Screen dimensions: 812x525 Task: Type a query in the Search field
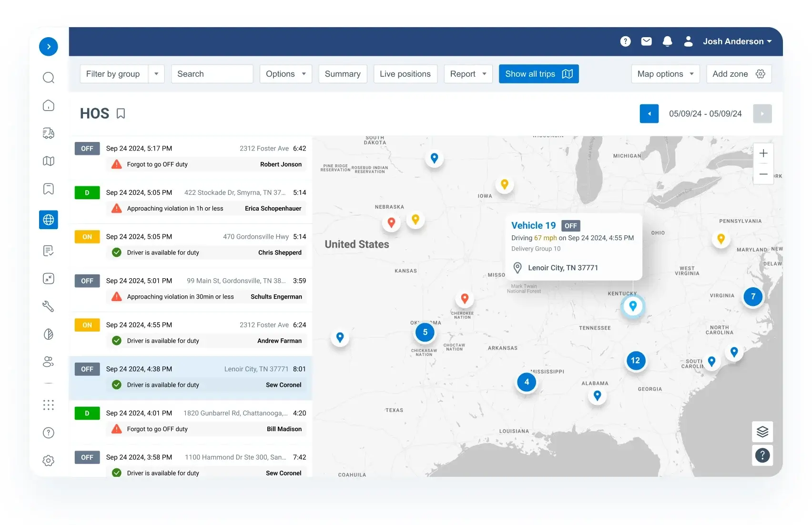coord(212,74)
